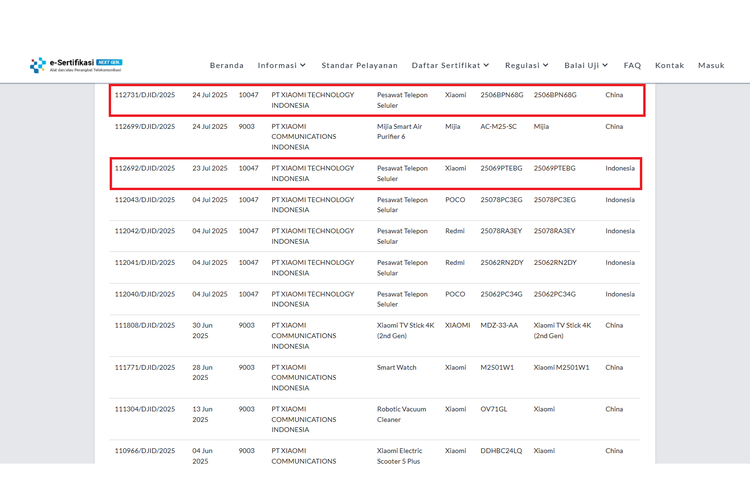Click the 13 Jun 2025 date cell

coord(202,414)
